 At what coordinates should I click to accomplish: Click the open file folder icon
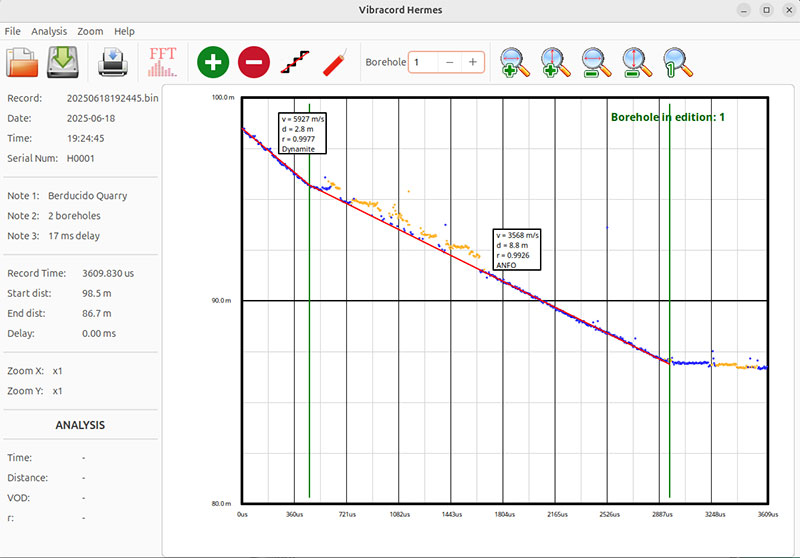click(22, 62)
